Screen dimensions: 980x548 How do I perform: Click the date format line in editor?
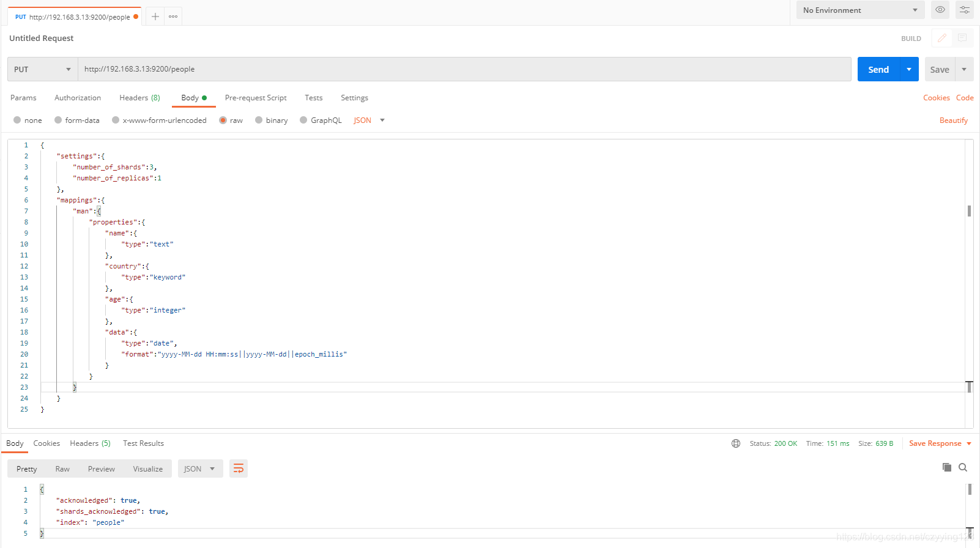coord(234,354)
